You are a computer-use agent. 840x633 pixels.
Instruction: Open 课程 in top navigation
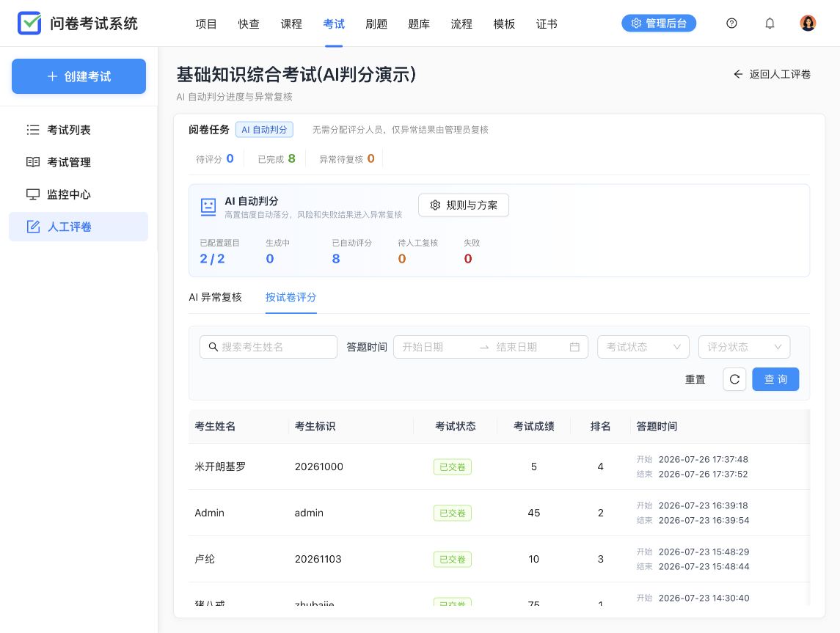pos(291,24)
